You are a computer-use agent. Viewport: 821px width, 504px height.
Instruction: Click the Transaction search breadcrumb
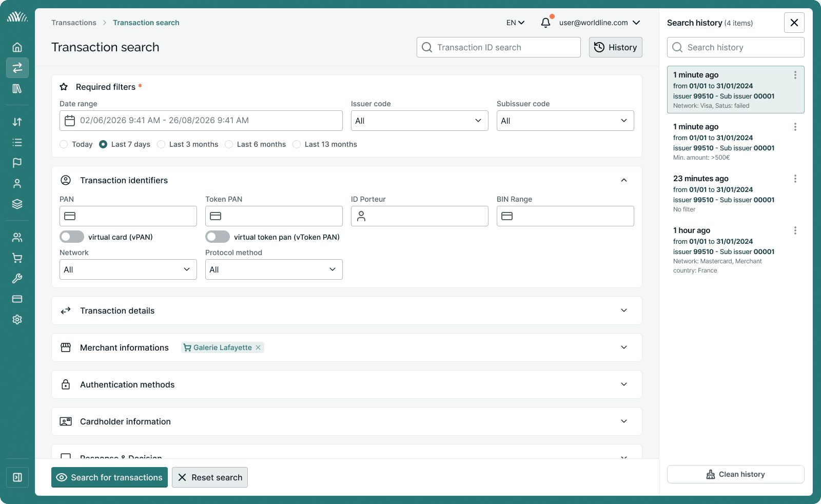point(146,23)
